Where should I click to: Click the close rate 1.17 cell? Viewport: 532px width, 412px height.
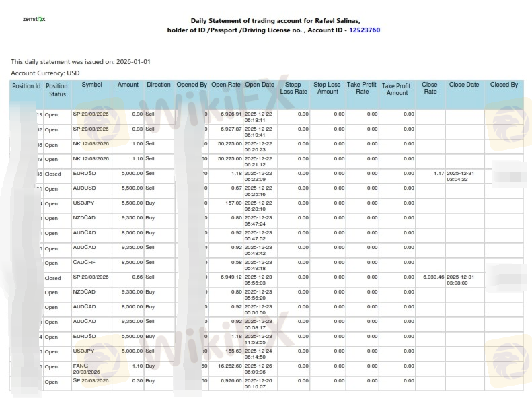(430, 176)
